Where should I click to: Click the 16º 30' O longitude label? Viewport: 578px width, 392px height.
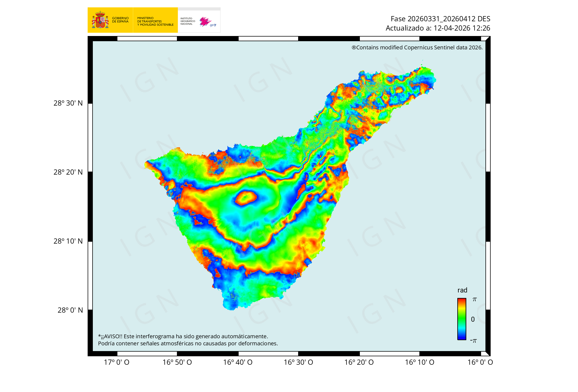click(298, 362)
